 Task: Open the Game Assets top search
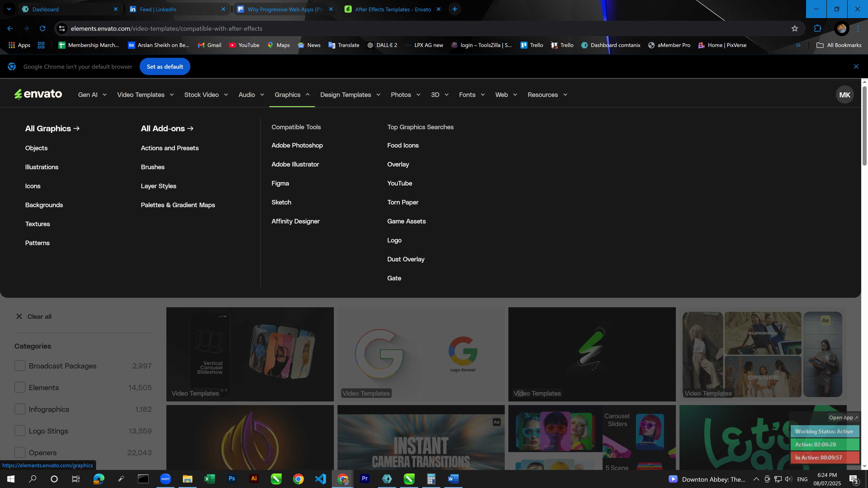pos(406,221)
